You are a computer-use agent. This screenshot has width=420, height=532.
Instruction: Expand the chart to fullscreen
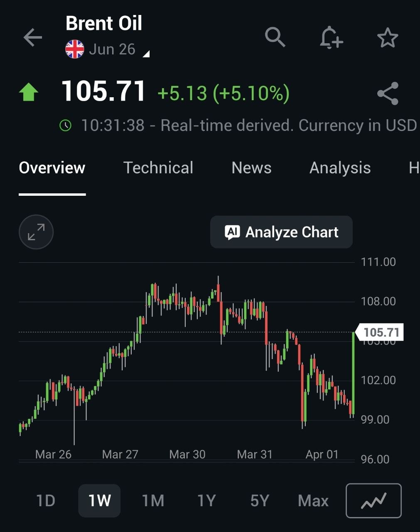point(36,232)
